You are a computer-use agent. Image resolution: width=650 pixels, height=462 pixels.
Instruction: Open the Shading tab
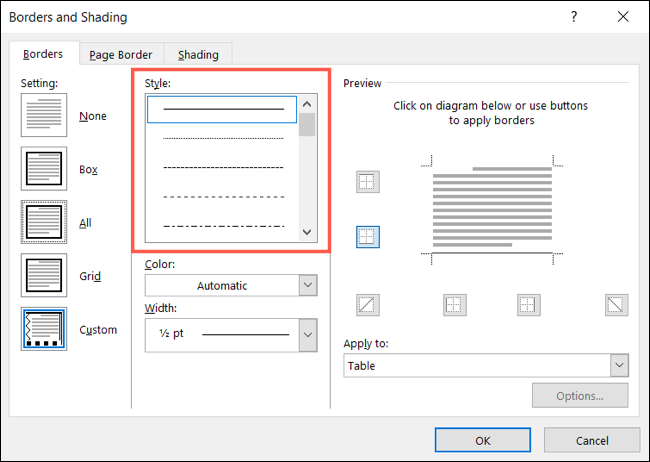click(x=198, y=54)
